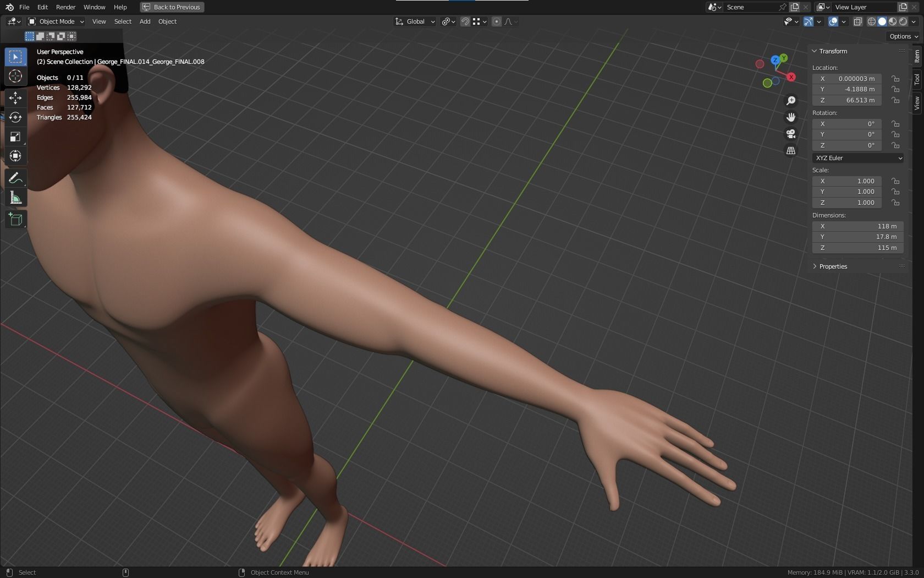
Task: Open the Object Mode dropdown
Action: 56,21
